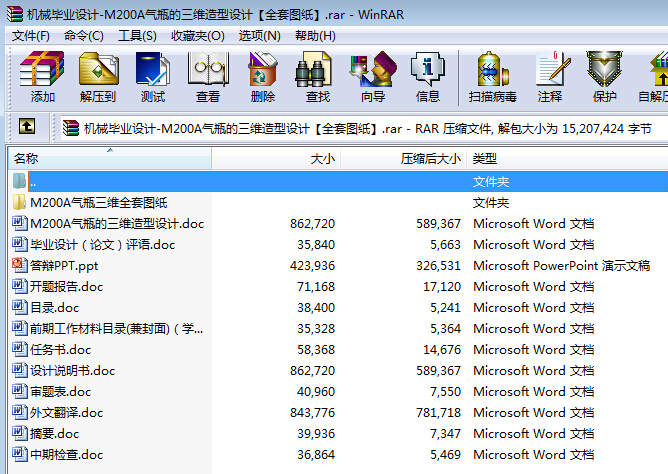668x474 pixels.
Task: Click packed size 7,550 of 审题表.doc
Action: pos(445,391)
